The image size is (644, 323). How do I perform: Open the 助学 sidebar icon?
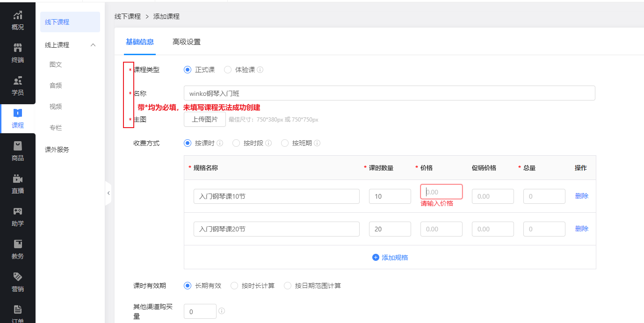[x=17, y=212]
